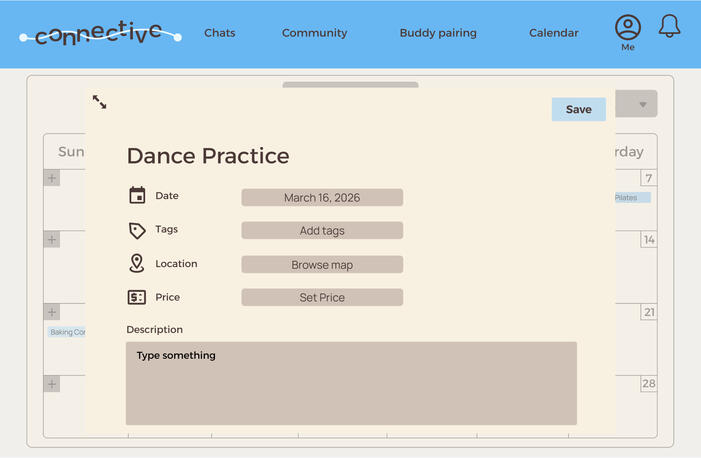Select calendar day 21
701x458 pixels.
[x=649, y=312]
